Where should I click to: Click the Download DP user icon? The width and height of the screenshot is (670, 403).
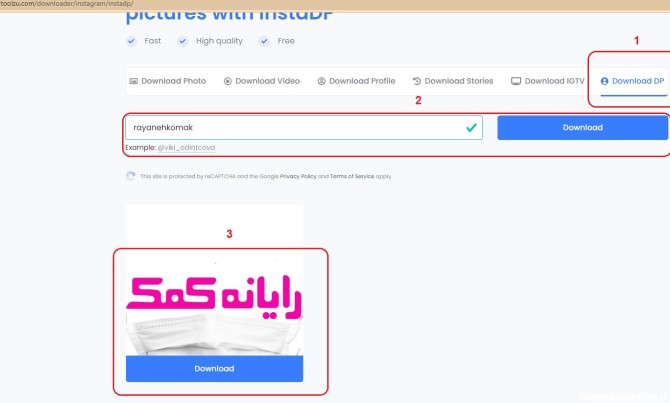604,81
